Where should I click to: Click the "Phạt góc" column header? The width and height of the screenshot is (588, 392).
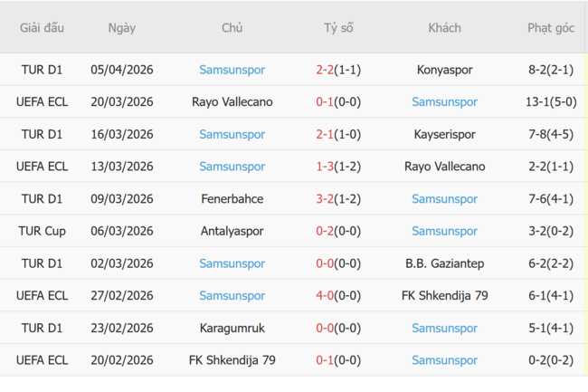[551, 28]
